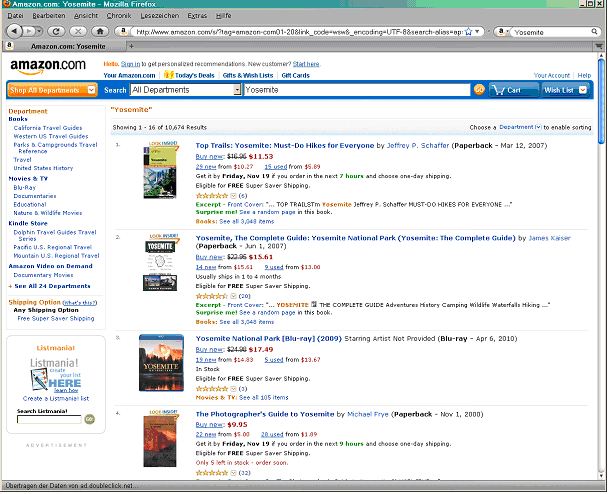
Task: Open The Photographer's Guide to Yosemite link
Action: 264,414
